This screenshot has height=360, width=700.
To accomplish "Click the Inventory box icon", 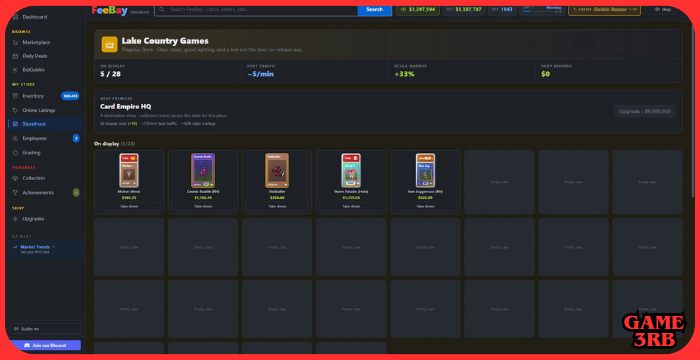I will [x=15, y=96].
